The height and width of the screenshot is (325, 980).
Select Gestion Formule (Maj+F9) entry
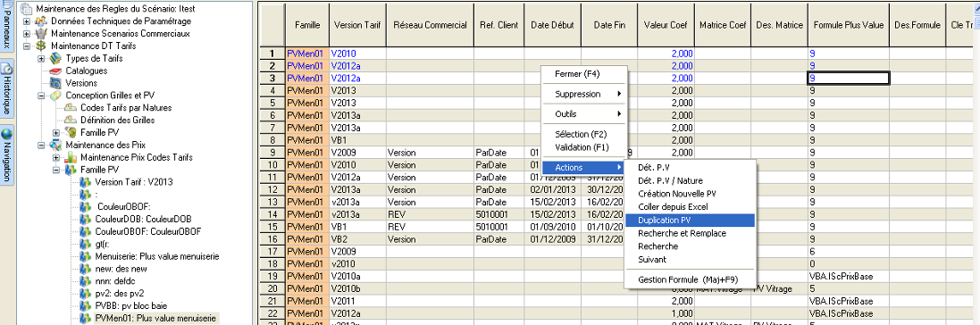coord(690,279)
